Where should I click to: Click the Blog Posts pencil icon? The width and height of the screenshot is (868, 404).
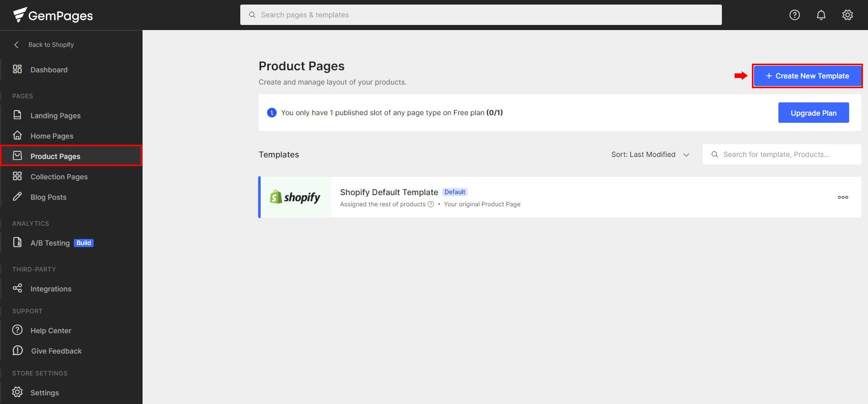point(17,197)
